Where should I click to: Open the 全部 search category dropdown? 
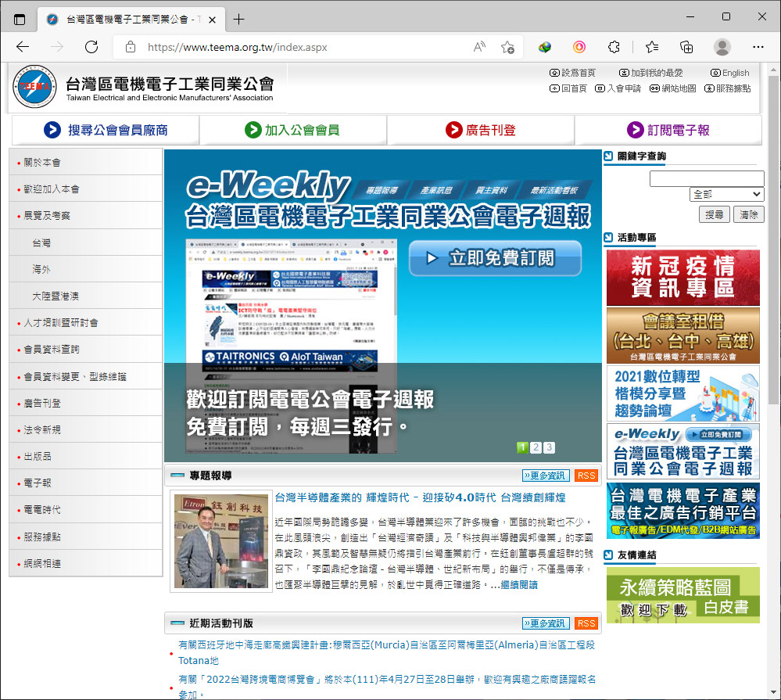(726, 194)
